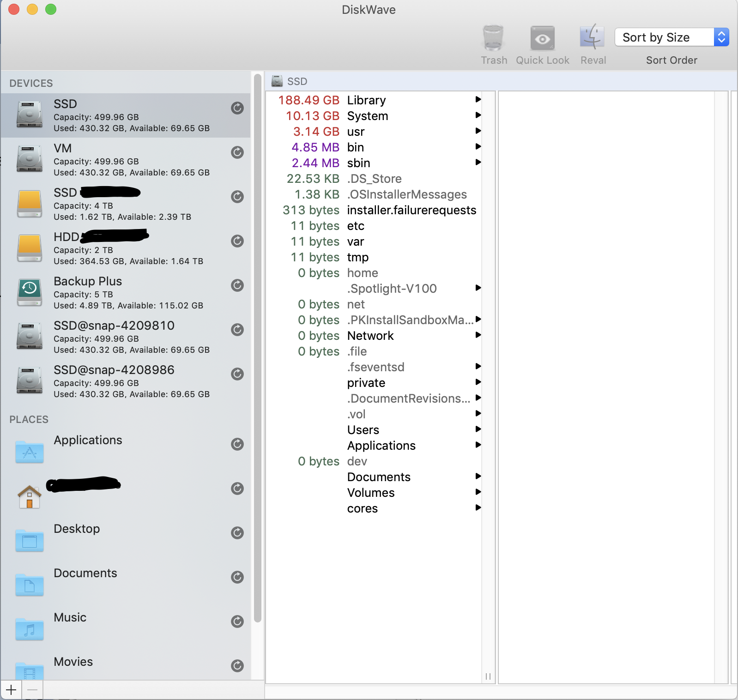Click the column resize handle
Screen dimensions: 738x700
click(x=488, y=676)
